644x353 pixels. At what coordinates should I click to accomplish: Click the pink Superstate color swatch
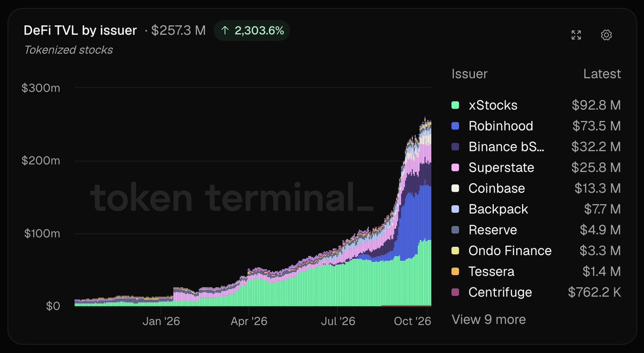(x=456, y=168)
